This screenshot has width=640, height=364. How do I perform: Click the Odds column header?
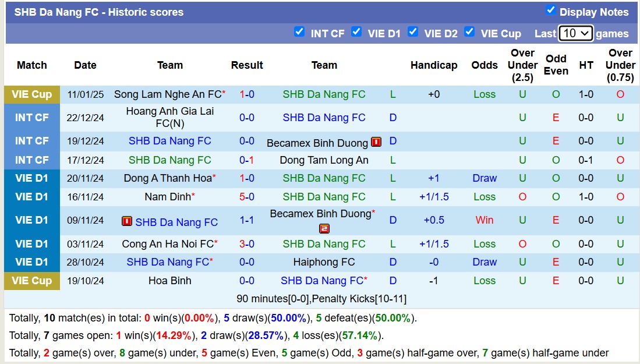[485, 65]
